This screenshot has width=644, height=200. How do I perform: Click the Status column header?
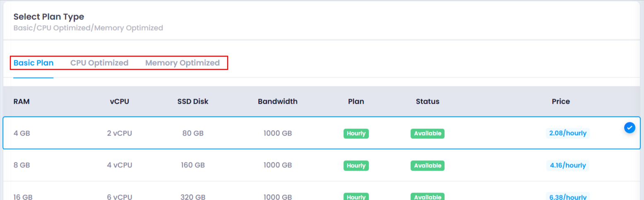(x=428, y=101)
